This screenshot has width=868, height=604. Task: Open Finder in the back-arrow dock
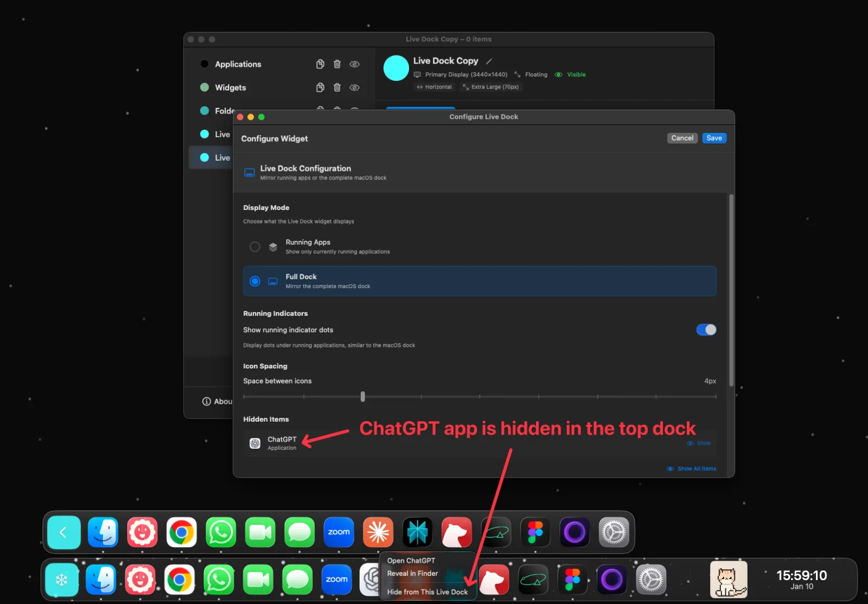pyautogui.click(x=103, y=532)
